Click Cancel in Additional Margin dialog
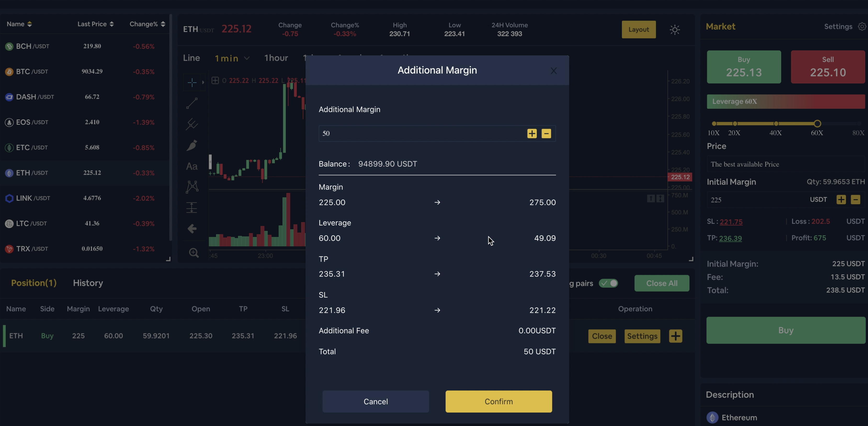 click(375, 401)
